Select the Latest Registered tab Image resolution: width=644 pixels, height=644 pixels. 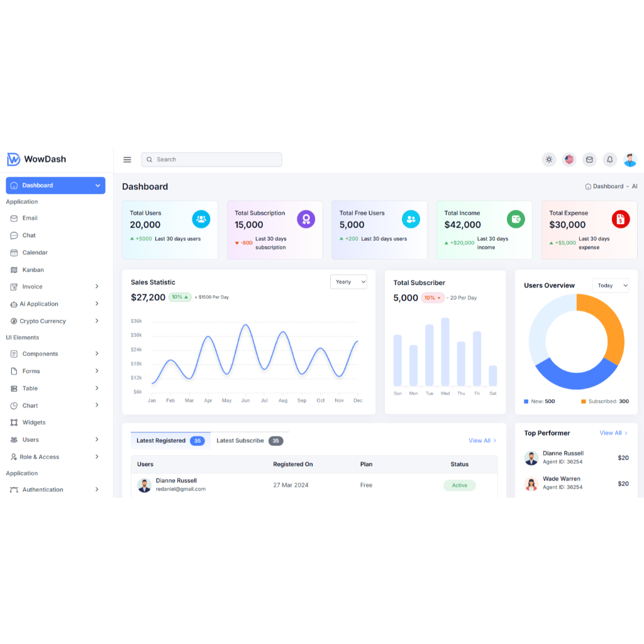(x=160, y=440)
